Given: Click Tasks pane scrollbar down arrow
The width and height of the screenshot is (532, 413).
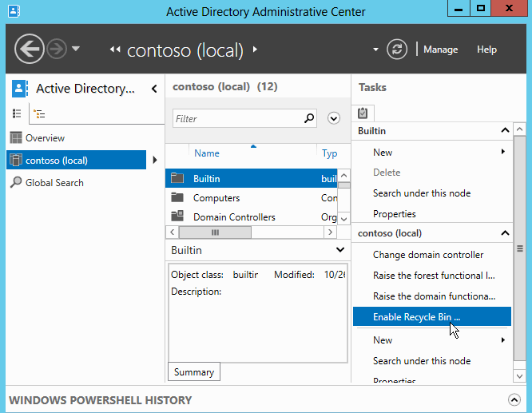Looking at the screenshot, I should coord(520,376).
